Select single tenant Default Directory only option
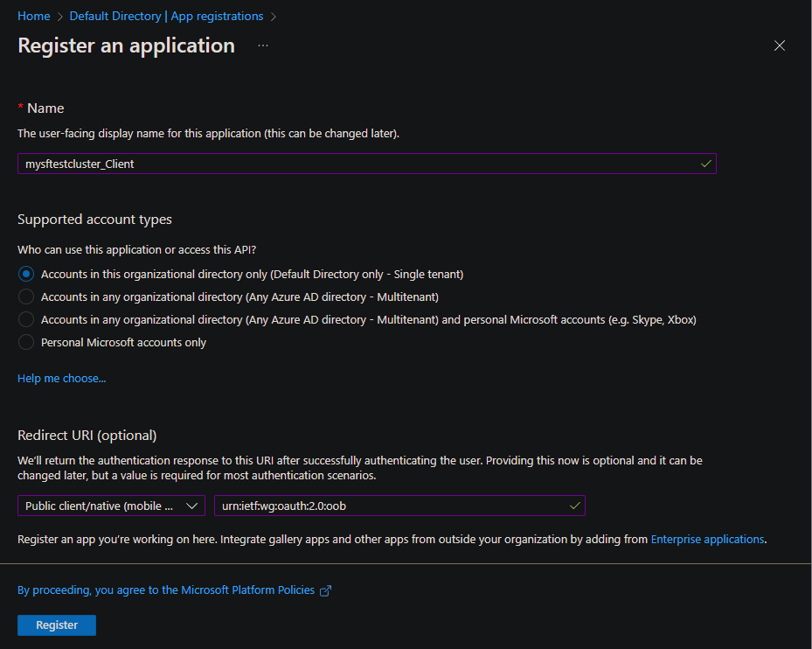812x649 pixels. point(26,274)
